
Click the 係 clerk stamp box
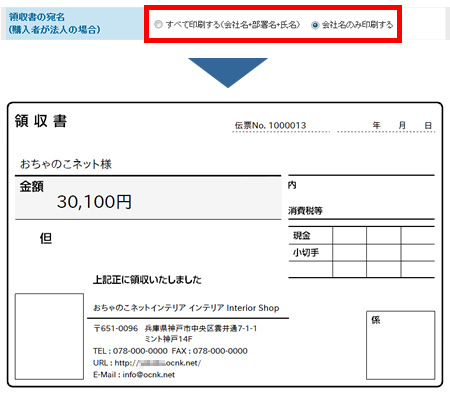(x=401, y=345)
